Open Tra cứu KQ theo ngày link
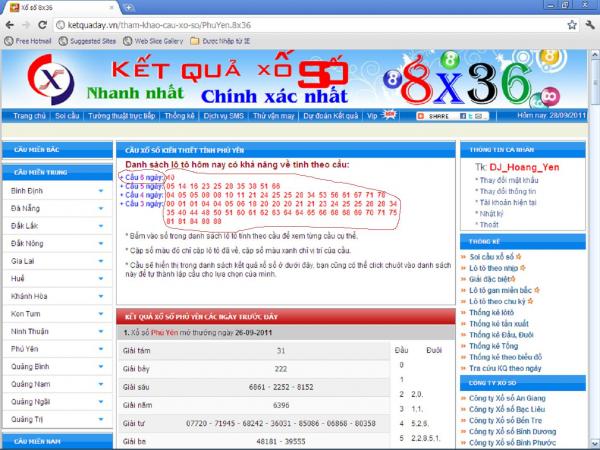Screen dimensions: 600x450 505,368
